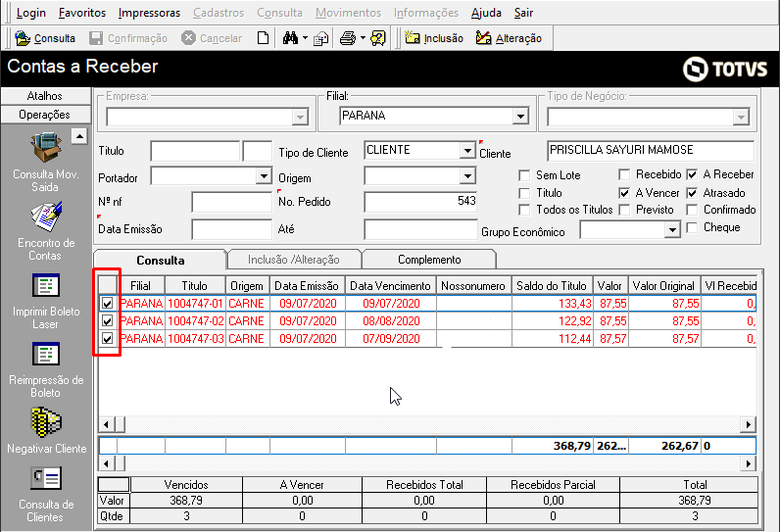The image size is (780, 532).
Task: Click the TOTVS logo
Action: (x=725, y=69)
